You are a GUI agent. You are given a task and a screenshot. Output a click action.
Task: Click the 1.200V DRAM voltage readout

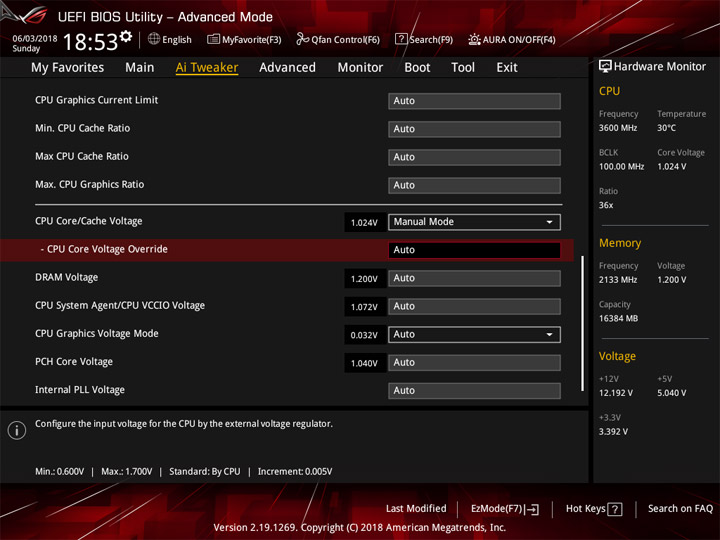(364, 279)
